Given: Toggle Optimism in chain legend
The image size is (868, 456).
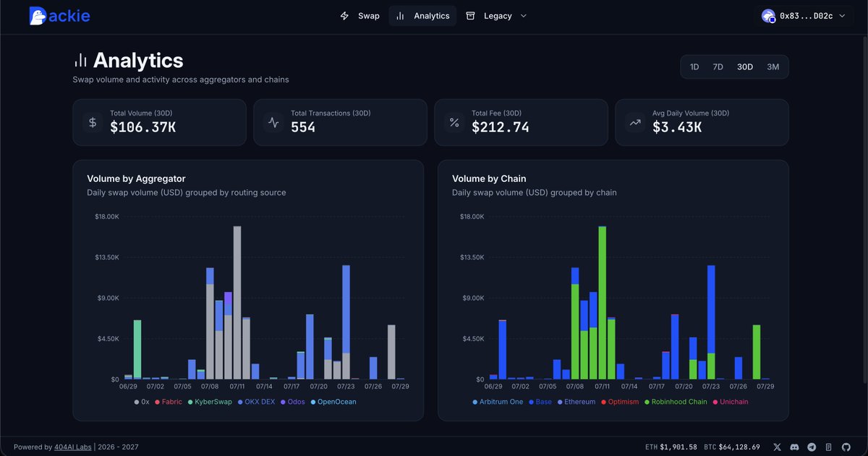Looking at the screenshot, I should click(x=620, y=402).
